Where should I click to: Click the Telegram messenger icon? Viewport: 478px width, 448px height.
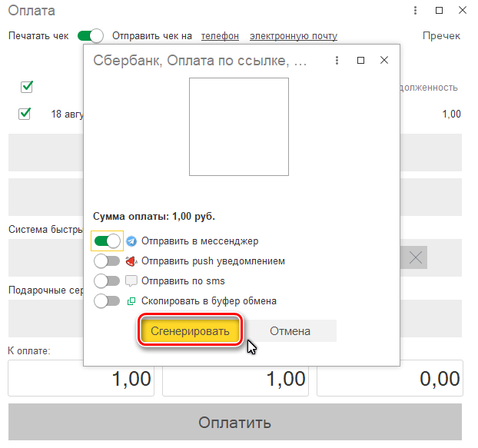(131, 241)
